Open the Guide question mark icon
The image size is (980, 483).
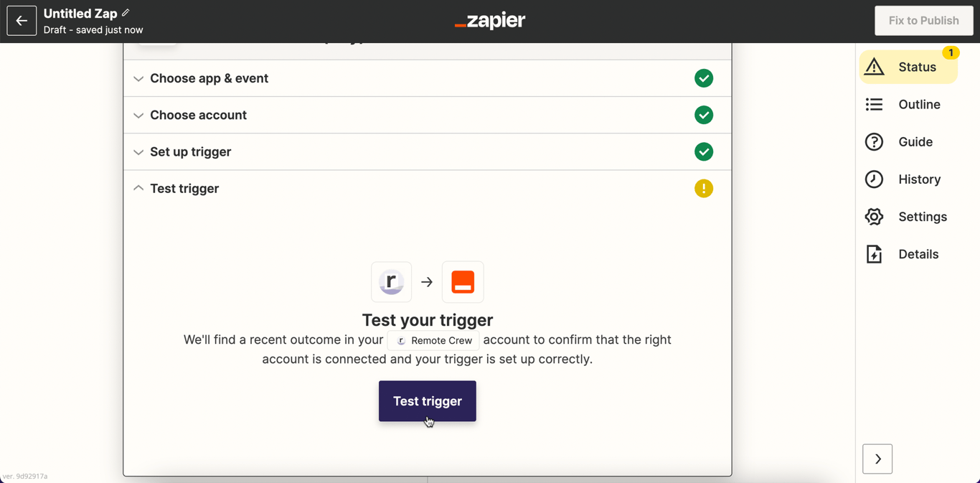pos(874,141)
